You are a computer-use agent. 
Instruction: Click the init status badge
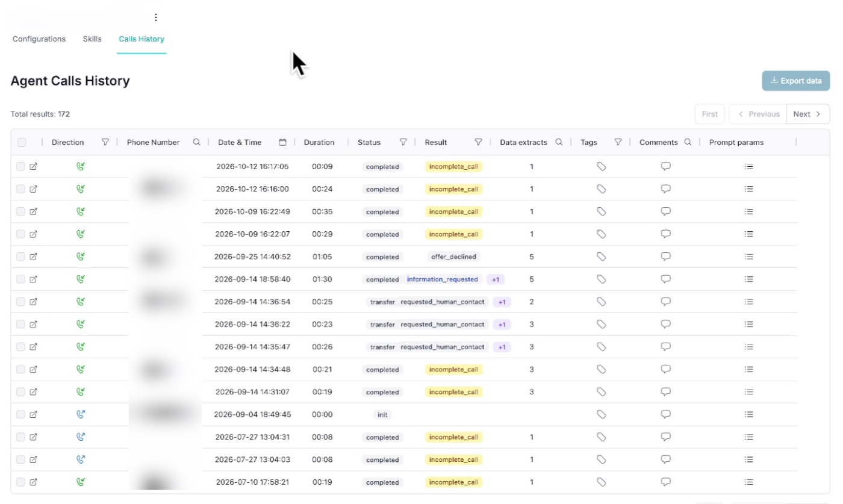pos(382,414)
